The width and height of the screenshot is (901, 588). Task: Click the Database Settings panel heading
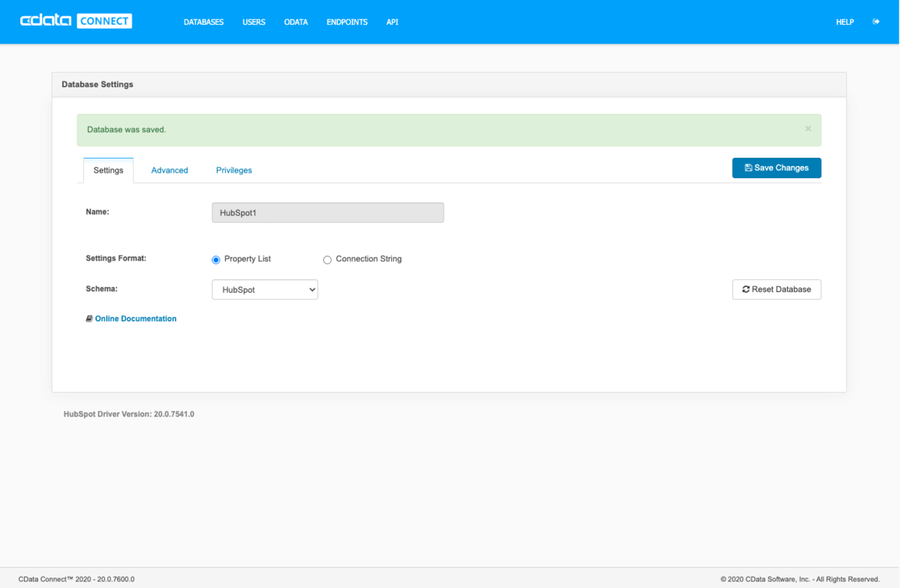[x=98, y=84]
